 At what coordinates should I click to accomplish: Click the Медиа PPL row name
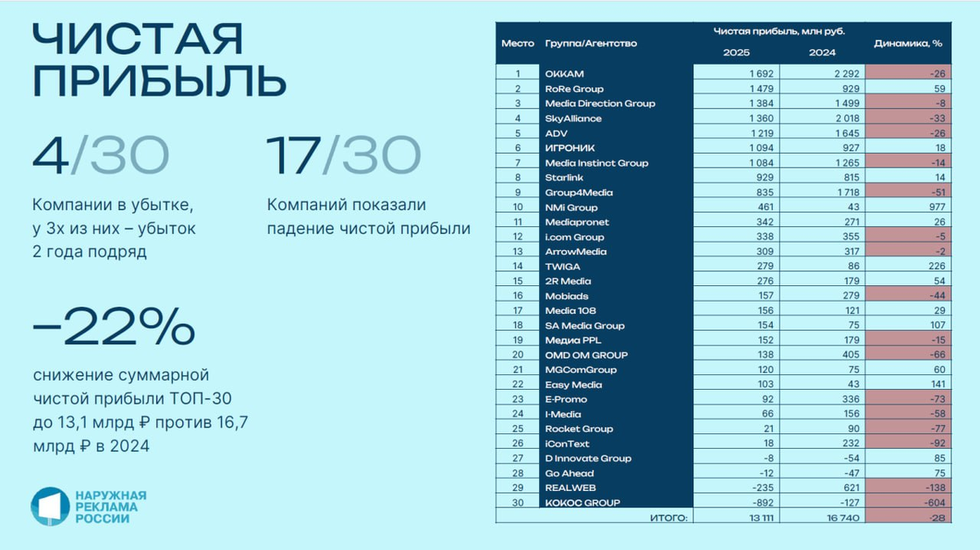(x=572, y=340)
